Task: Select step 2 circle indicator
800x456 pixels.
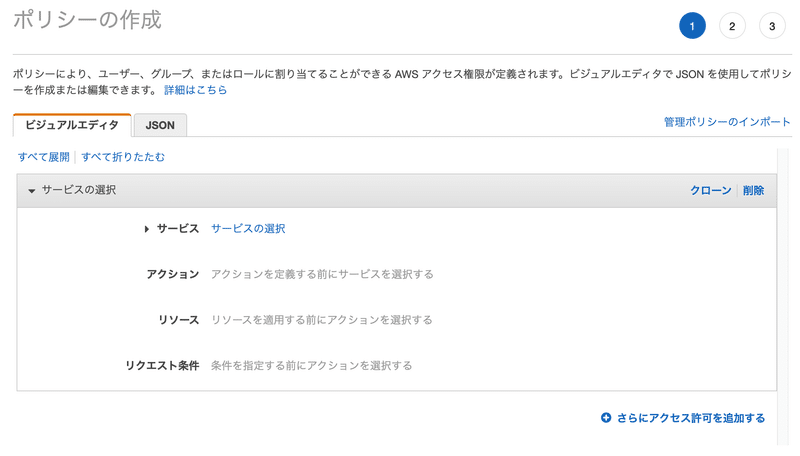Action: coord(732,26)
